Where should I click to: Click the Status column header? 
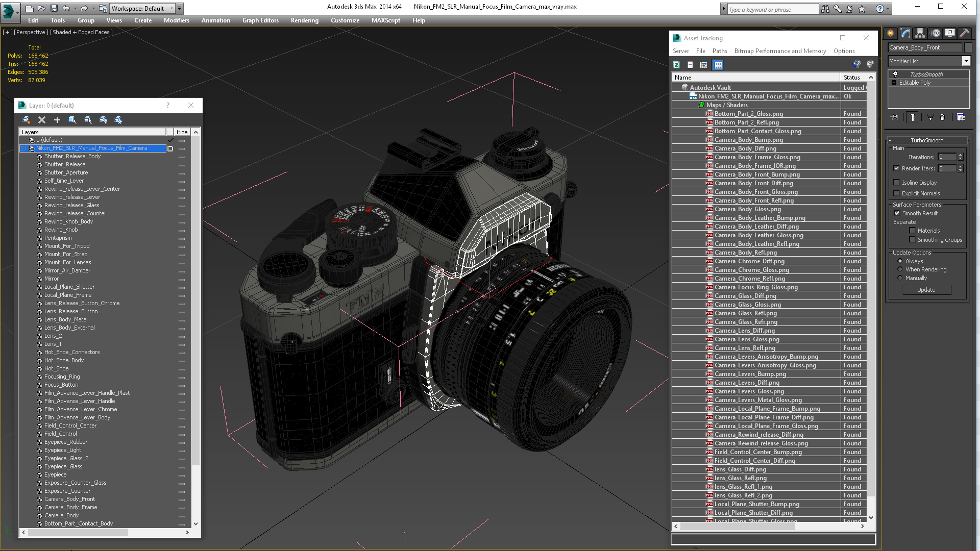click(853, 78)
